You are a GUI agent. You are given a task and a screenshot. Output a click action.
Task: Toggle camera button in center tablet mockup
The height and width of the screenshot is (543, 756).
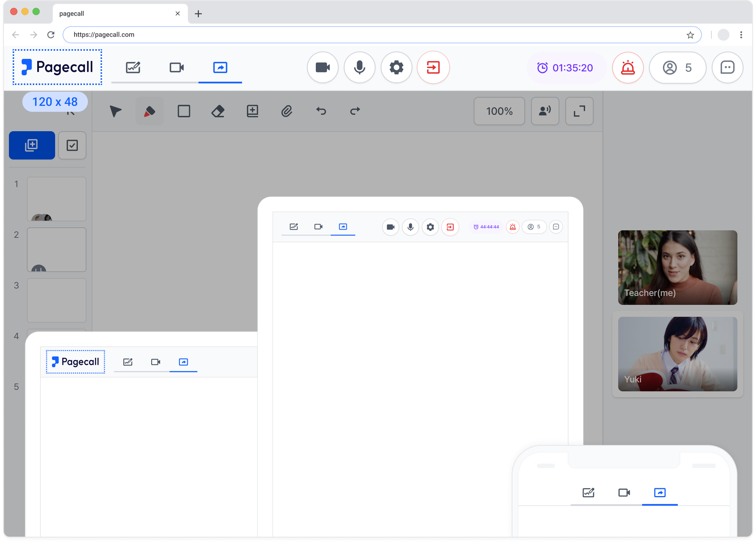[391, 227]
